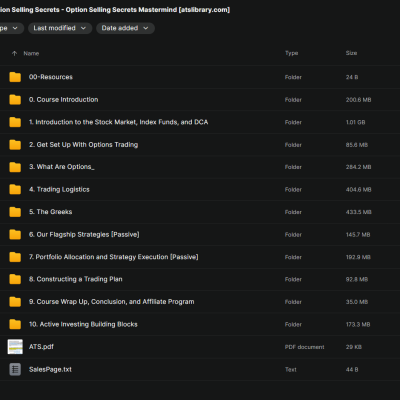Open the 00-Resources folder icon
The image size is (400, 400).
point(15,77)
